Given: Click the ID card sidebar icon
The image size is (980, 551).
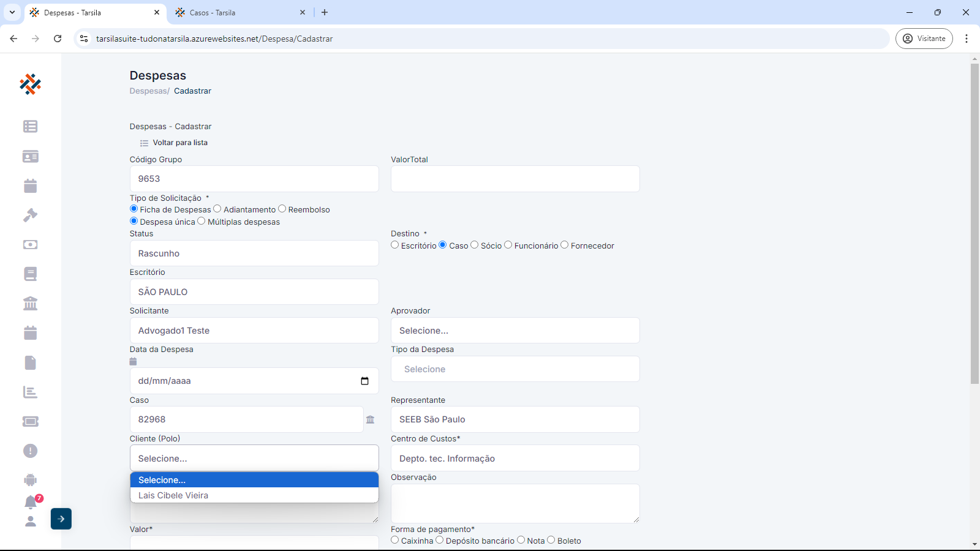Looking at the screenshot, I should coord(30,157).
